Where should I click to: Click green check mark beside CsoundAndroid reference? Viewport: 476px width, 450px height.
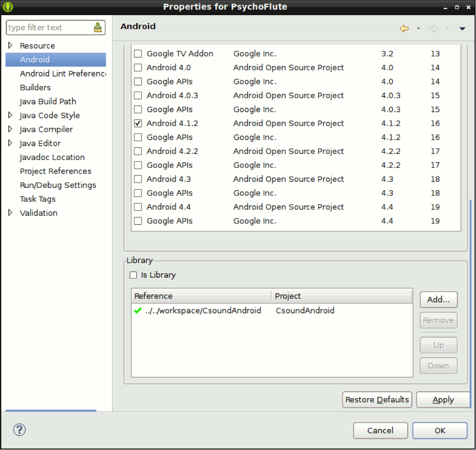click(138, 310)
